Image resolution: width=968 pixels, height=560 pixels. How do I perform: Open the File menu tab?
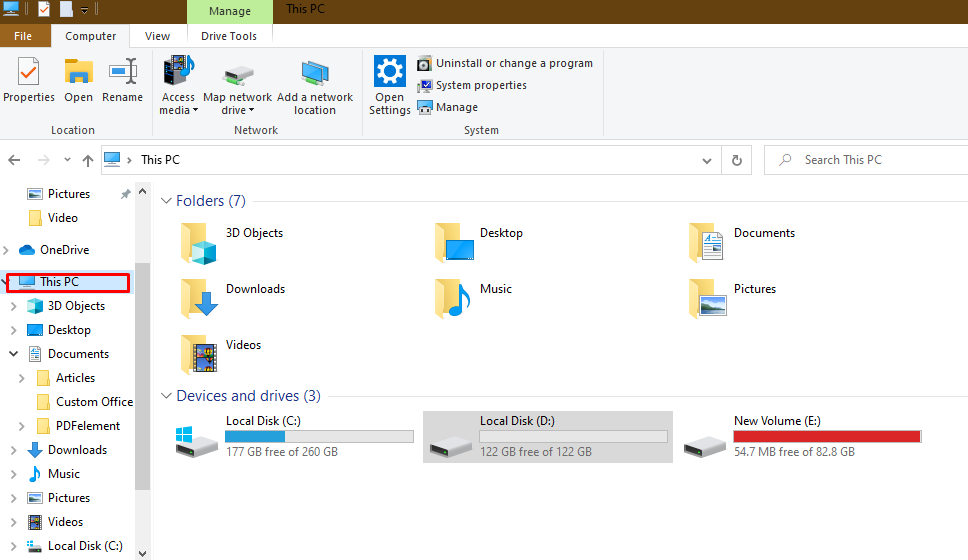point(23,36)
